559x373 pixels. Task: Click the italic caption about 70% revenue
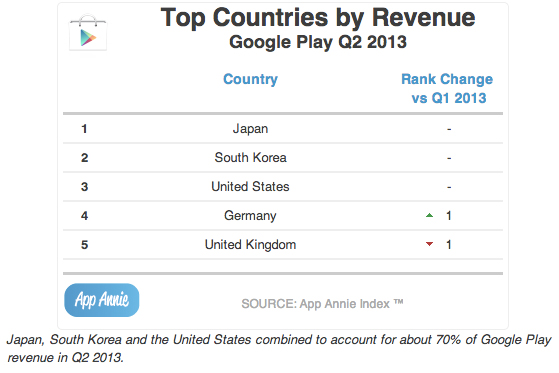[x=279, y=348]
